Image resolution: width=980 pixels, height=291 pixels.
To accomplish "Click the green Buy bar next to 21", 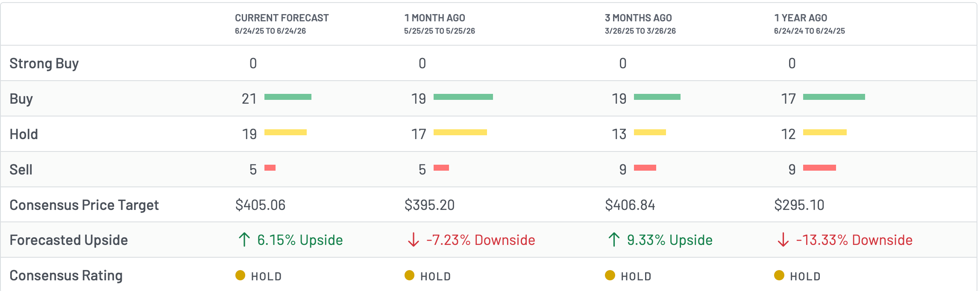I will (288, 97).
